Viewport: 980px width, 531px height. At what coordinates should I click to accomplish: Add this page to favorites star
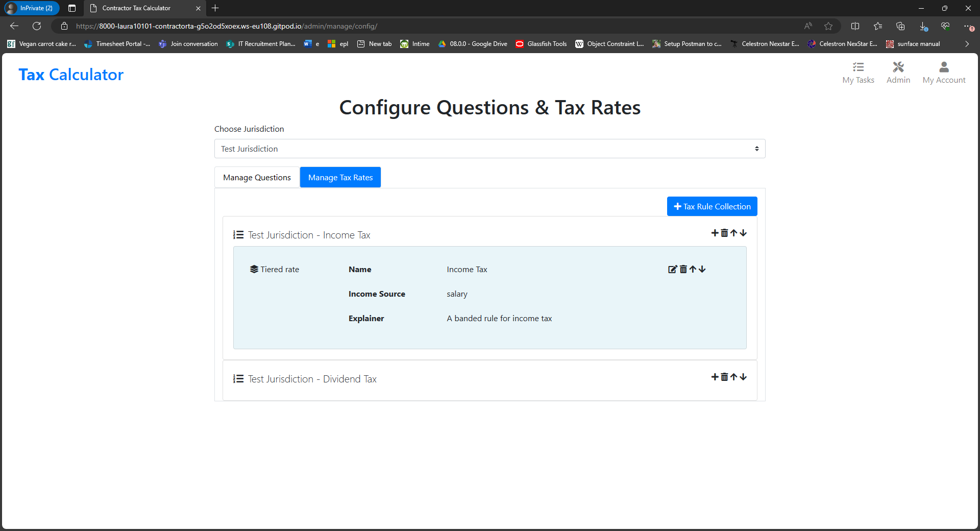coord(828,26)
